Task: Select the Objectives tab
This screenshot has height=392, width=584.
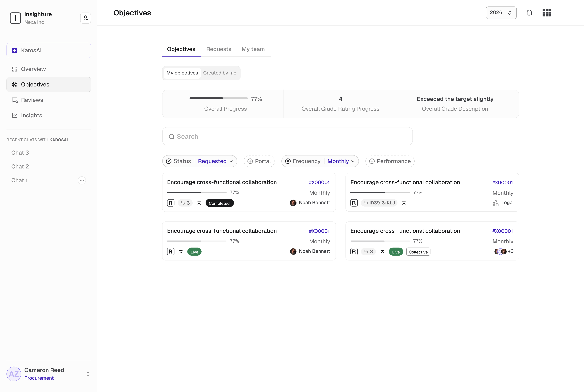Action: (181, 49)
